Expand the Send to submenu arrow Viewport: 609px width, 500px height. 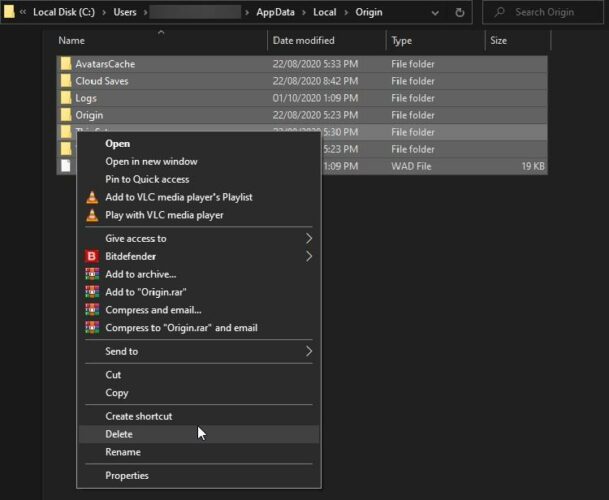pos(309,351)
